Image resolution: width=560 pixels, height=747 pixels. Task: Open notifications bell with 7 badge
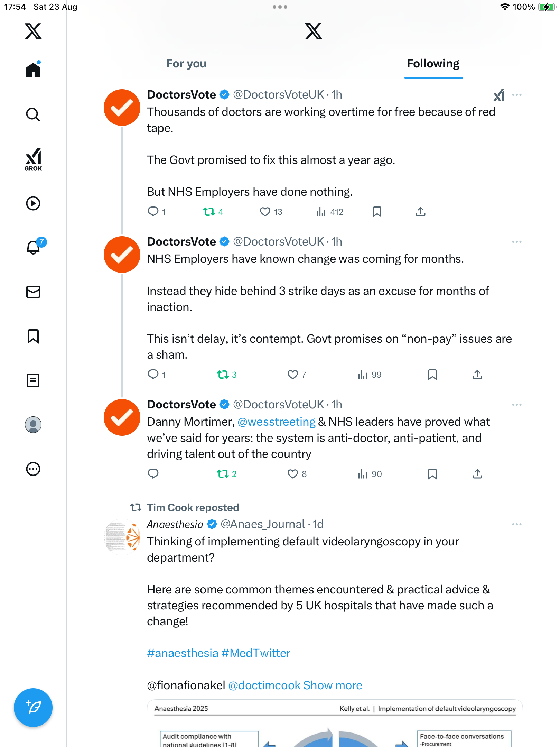coord(33,247)
